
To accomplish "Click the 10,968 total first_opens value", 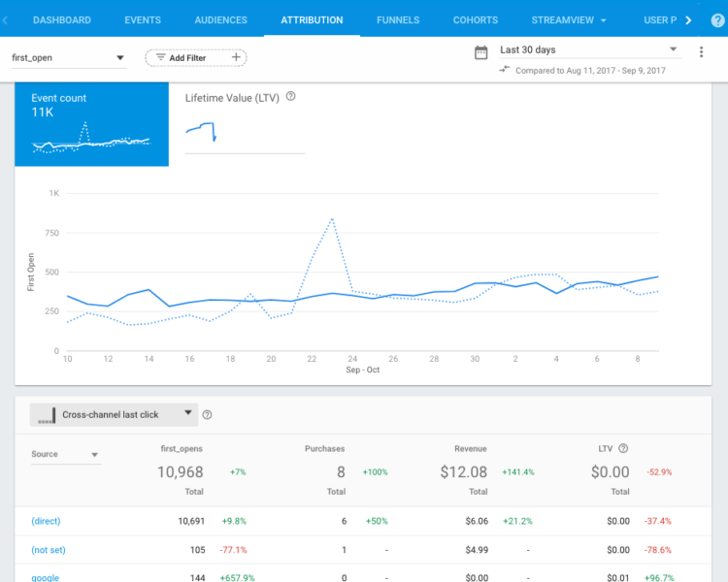I will coord(181,472).
